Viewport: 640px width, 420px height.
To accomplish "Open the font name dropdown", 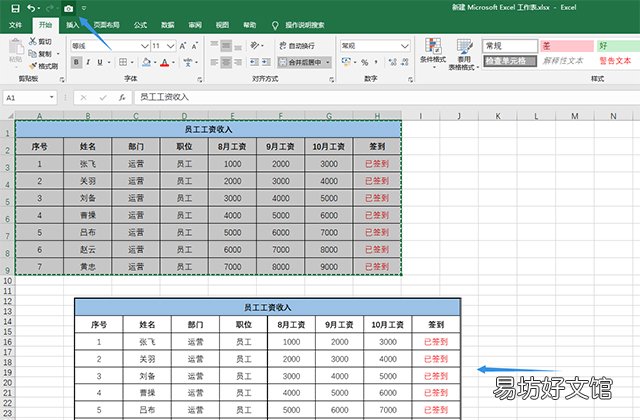I will (x=144, y=46).
